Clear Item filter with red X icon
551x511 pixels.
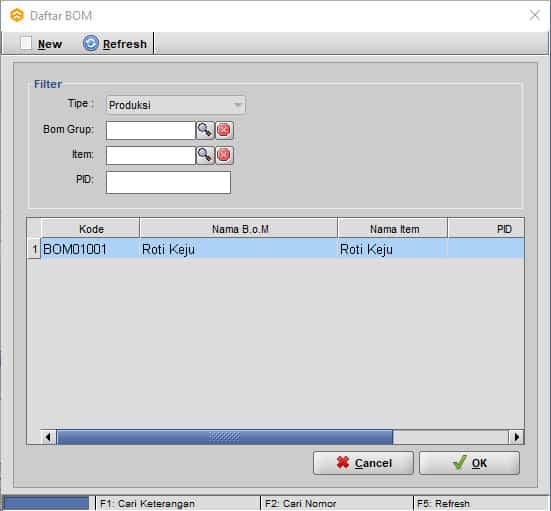(x=224, y=155)
